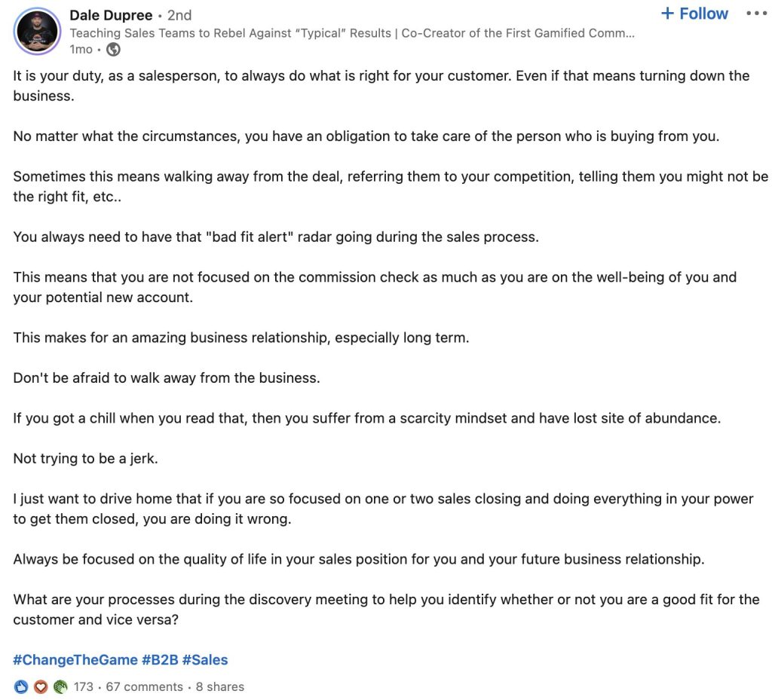Click the red heart reaction icon
This screenshot has height=700, width=772.
[41, 686]
